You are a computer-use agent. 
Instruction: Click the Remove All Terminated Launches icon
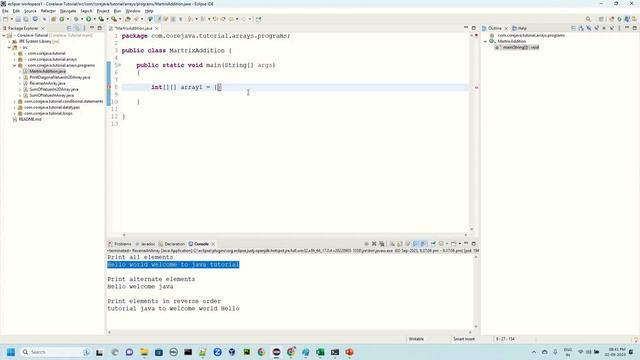click(x=382, y=244)
